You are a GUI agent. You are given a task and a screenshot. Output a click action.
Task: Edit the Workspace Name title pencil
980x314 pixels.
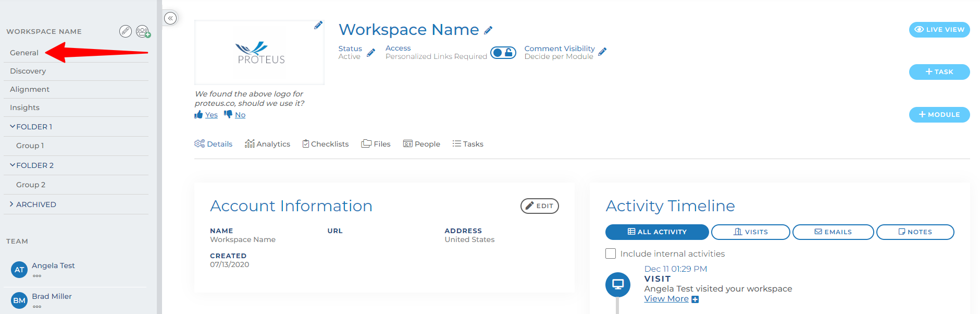click(x=488, y=30)
